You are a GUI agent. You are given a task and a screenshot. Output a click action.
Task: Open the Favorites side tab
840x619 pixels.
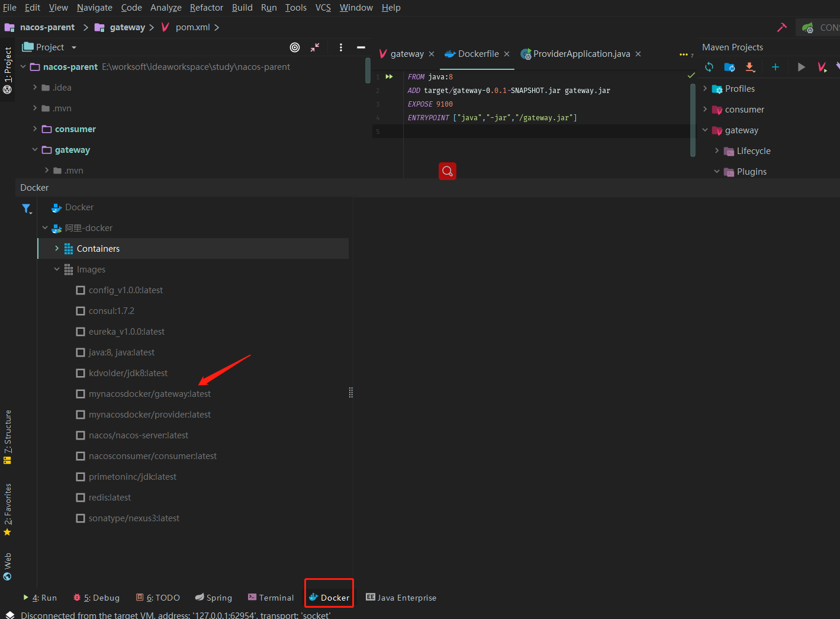click(x=8, y=510)
